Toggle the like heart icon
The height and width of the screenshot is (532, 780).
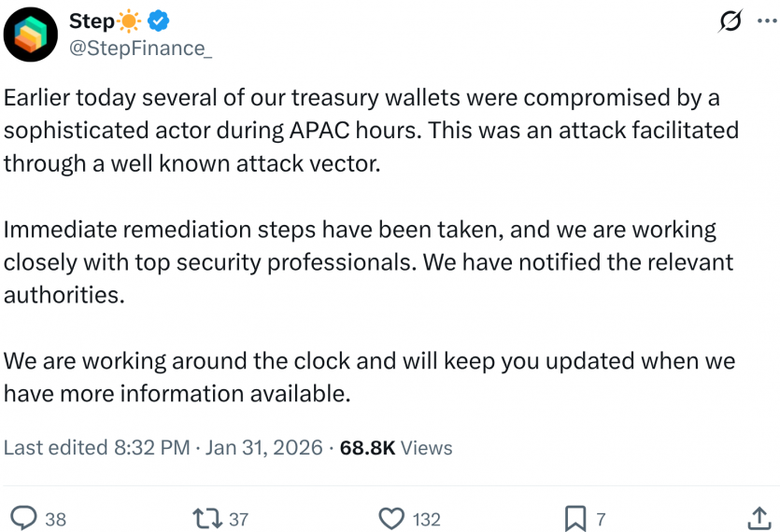pyautogui.click(x=392, y=518)
